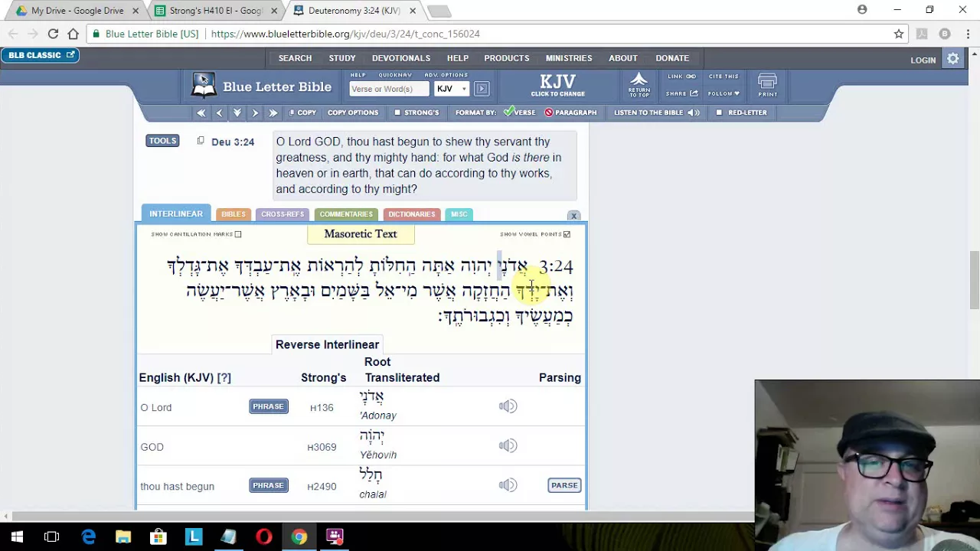Jump down with double-down arrow

[237, 112]
